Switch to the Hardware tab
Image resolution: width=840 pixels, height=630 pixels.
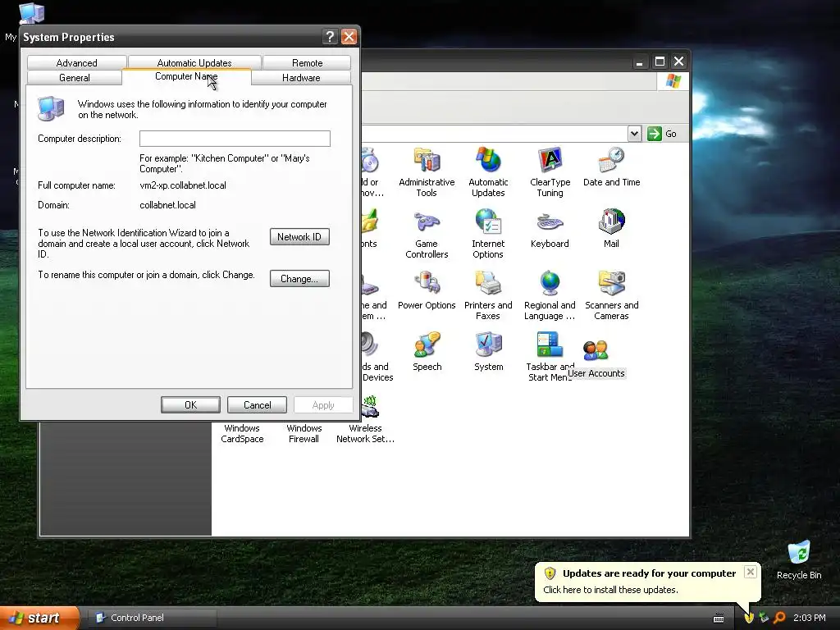pyautogui.click(x=301, y=78)
